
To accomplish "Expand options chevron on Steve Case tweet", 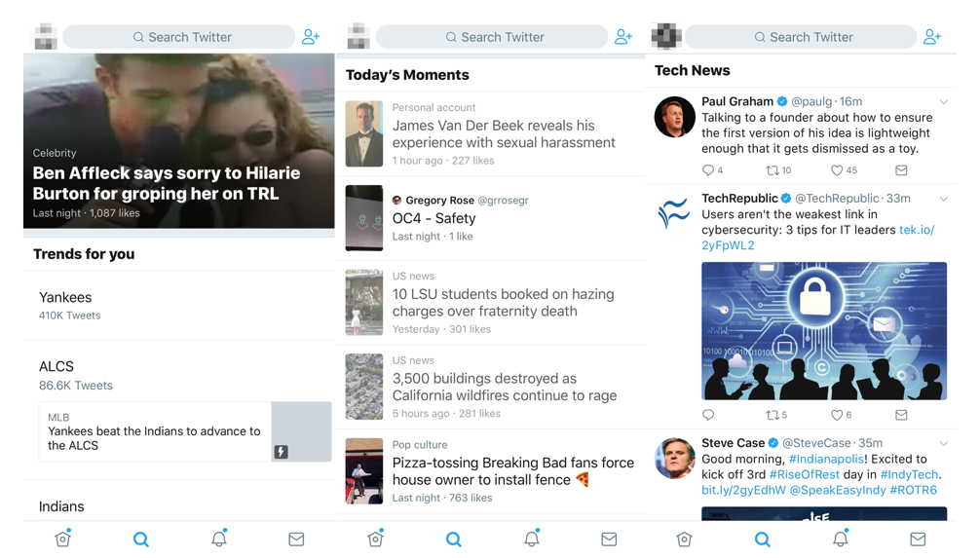I will click(944, 444).
